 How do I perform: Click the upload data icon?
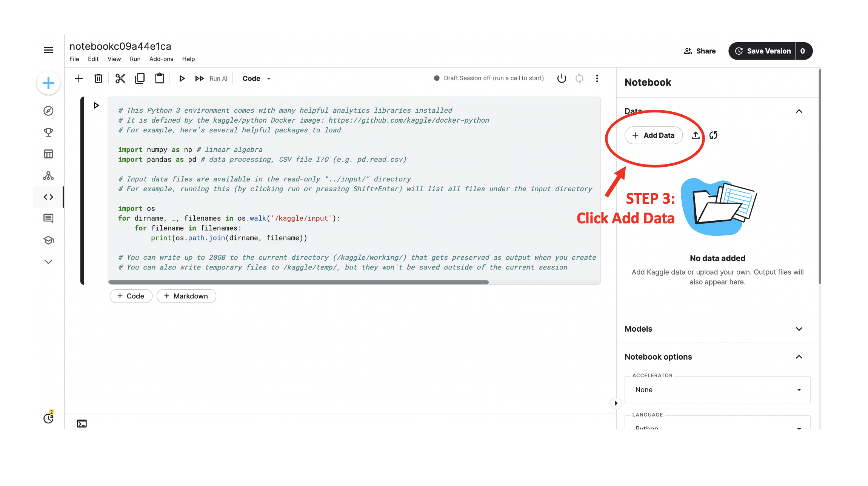click(x=696, y=135)
